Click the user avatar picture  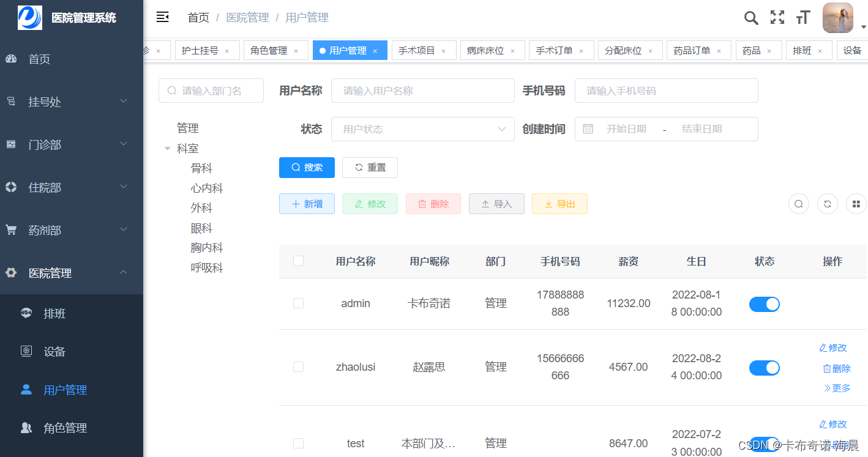(x=839, y=18)
